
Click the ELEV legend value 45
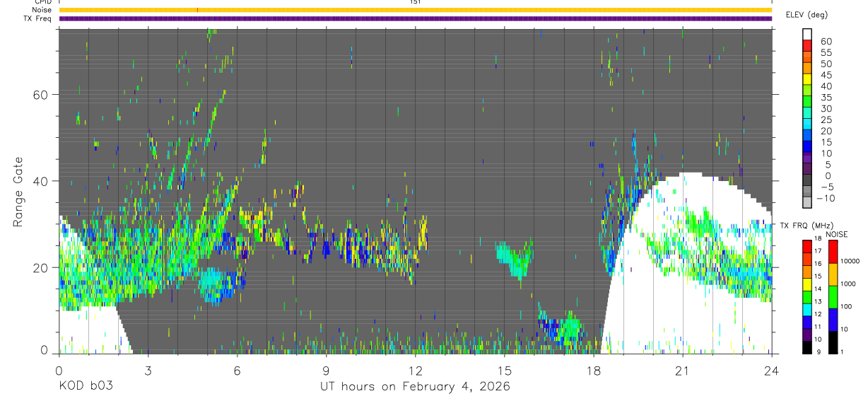point(826,75)
